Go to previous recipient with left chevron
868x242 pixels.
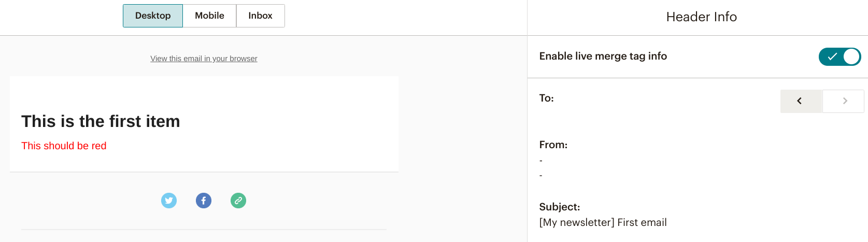pyautogui.click(x=801, y=101)
